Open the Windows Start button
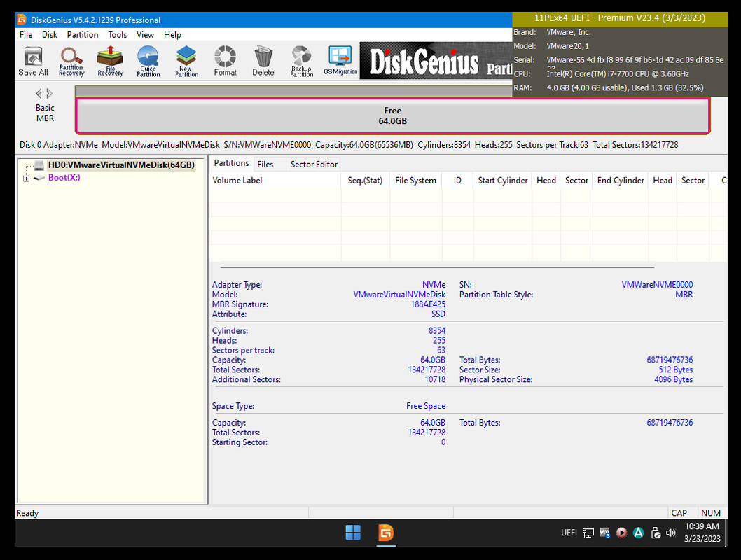 click(x=353, y=533)
